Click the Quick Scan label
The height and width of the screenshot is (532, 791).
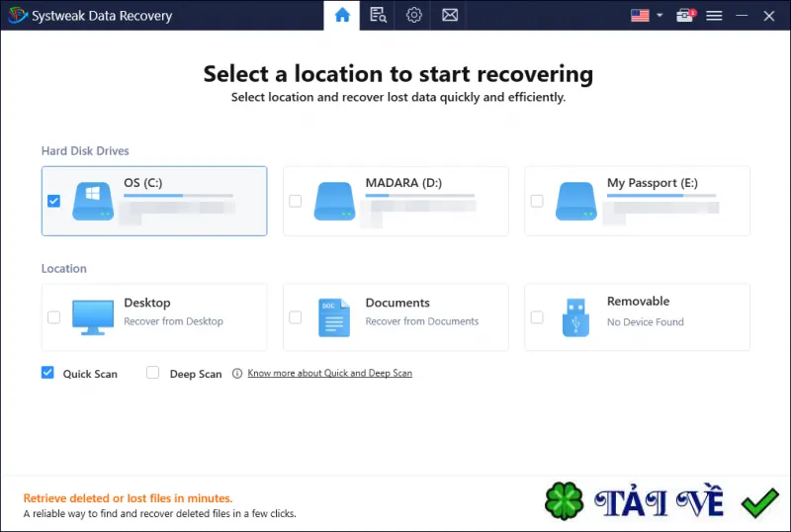(90, 374)
